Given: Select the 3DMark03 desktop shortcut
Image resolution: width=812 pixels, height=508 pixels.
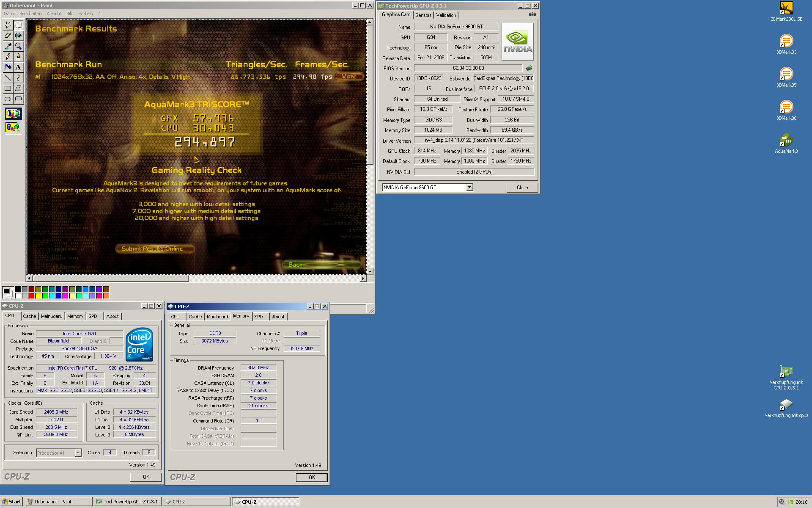Looking at the screenshot, I should coord(786,44).
